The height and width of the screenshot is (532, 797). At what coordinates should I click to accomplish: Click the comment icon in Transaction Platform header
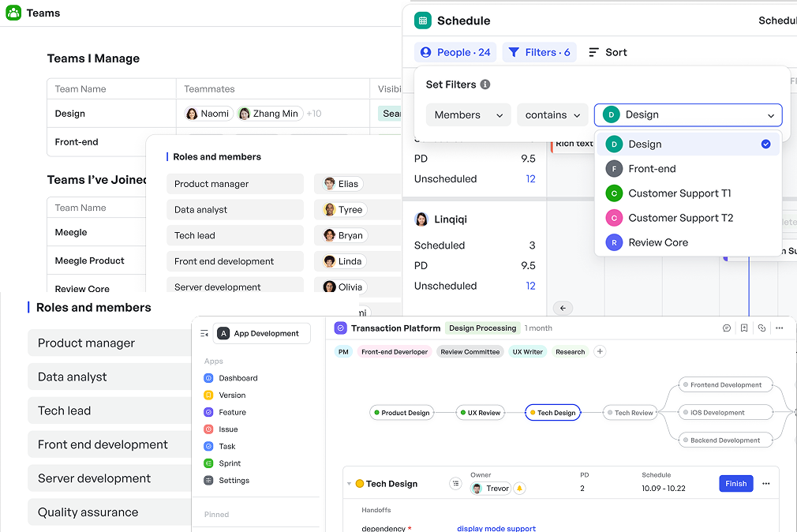[727, 328]
